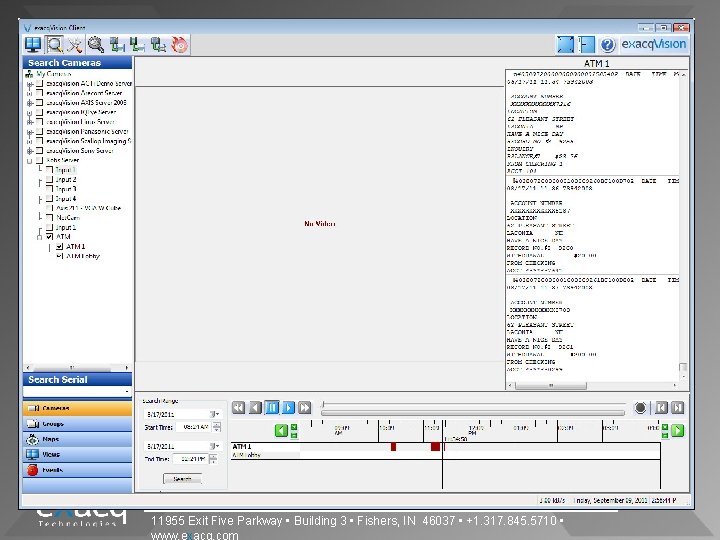Switch to the Cameras navigation tab
The image size is (720, 540).
pyautogui.click(x=77, y=408)
